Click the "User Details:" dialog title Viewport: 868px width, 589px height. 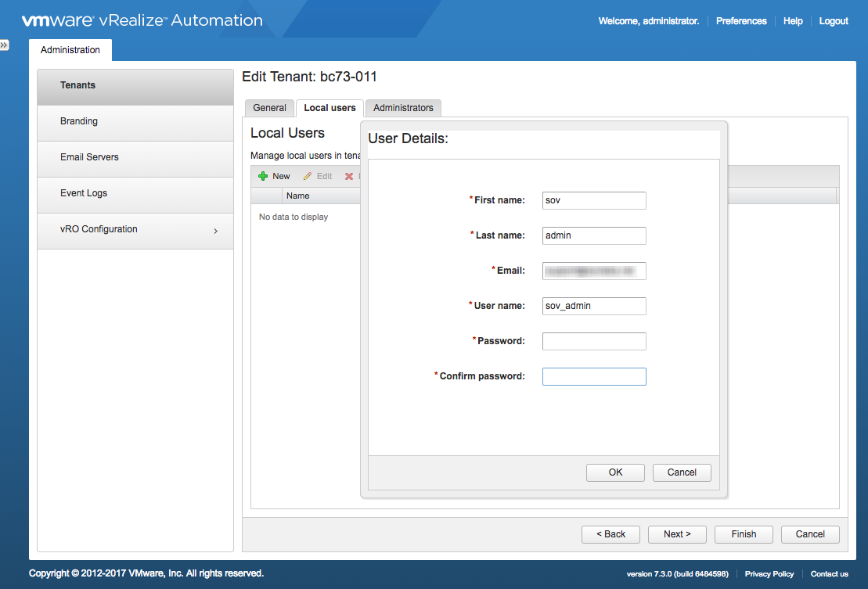(x=408, y=138)
